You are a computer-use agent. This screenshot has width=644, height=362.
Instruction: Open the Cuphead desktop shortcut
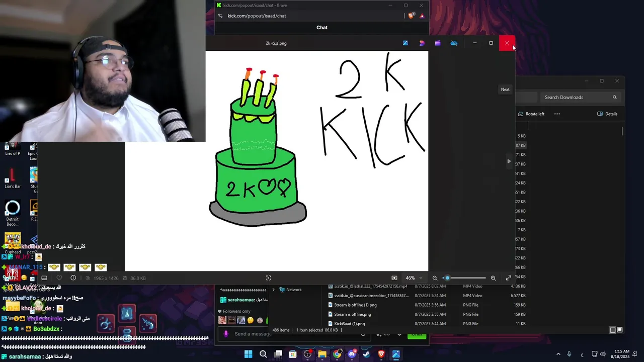13,243
